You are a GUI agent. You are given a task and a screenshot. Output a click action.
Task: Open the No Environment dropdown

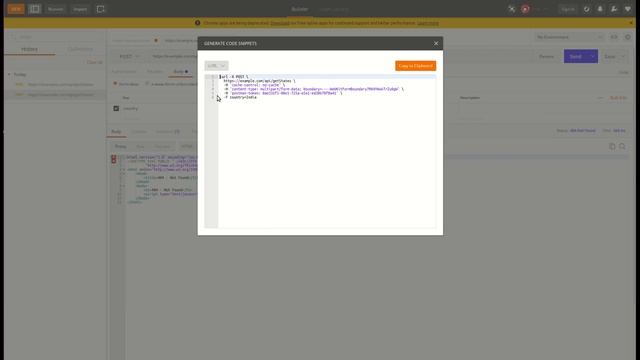tap(569, 37)
